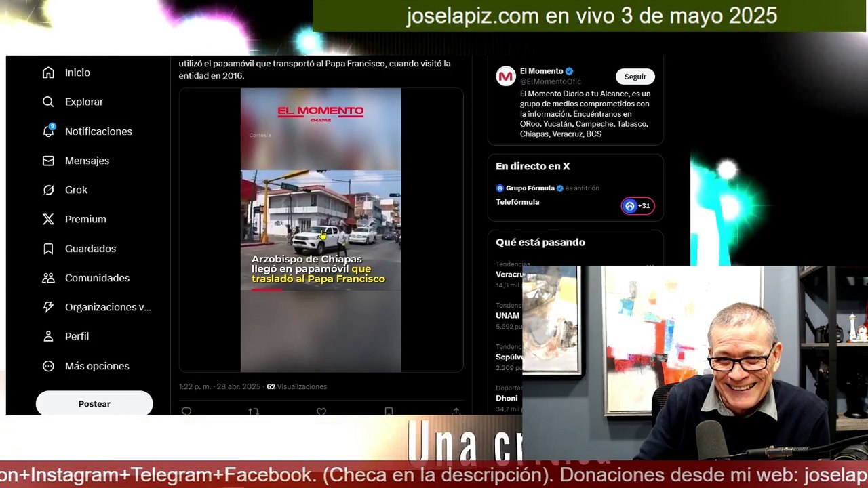Open Organizaciones verificadas lightning icon
This screenshot has height=488, width=868.
point(48,307)
